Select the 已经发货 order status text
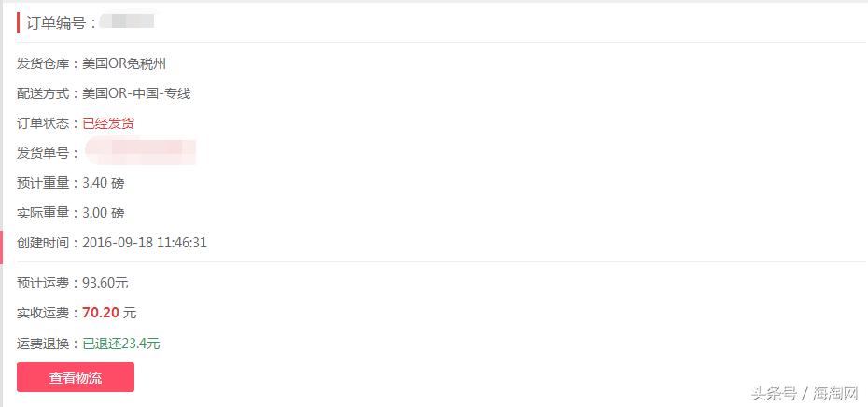 (x=108, y=123)
